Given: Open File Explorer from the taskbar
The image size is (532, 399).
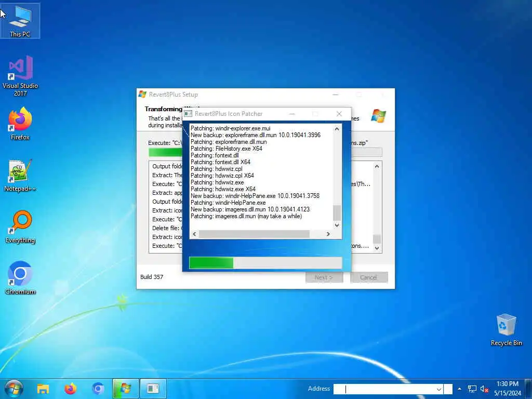Looking at the screenshot, I should click(x=43, y=389).
